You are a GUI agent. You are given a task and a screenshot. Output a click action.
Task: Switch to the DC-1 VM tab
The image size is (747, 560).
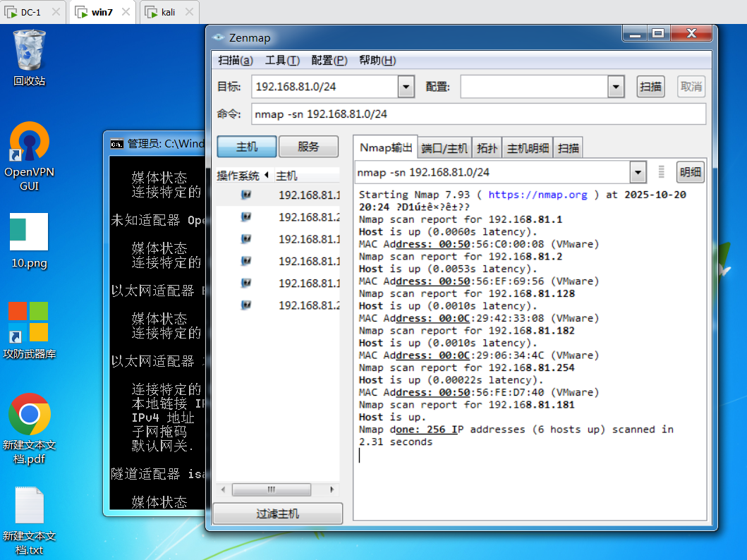tap(31, 12)
